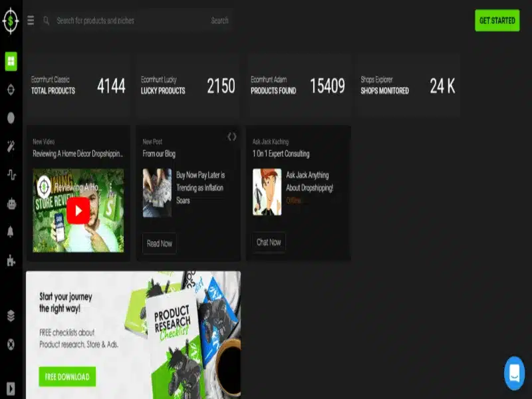
Task: Click 'Ask Jack Anything About Dropshipping!' text
Action: (309, 182)
